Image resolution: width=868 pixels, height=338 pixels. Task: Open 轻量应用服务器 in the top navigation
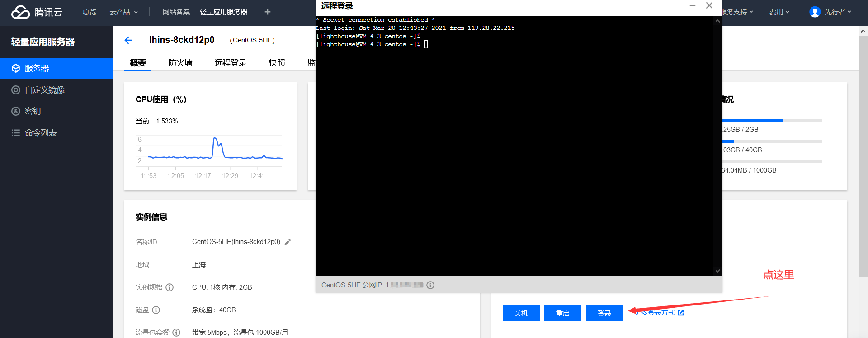pos(223,12)
